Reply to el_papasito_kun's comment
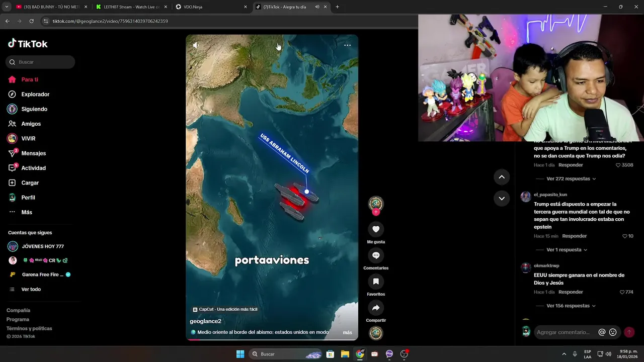Image resolution: width=644 pixels, height=362 pixels. pyautogui.click(x=575, y=236)
